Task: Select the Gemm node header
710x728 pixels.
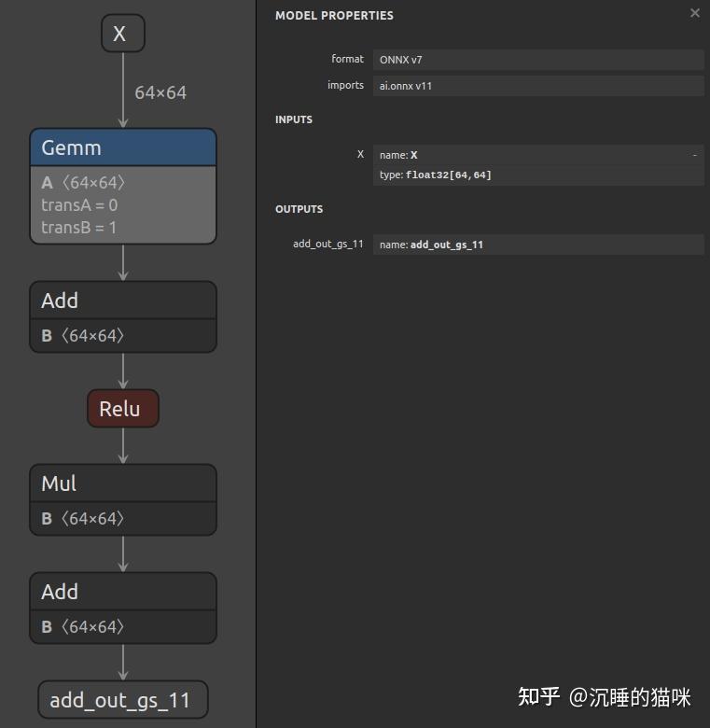Action: tap(123, 147)
